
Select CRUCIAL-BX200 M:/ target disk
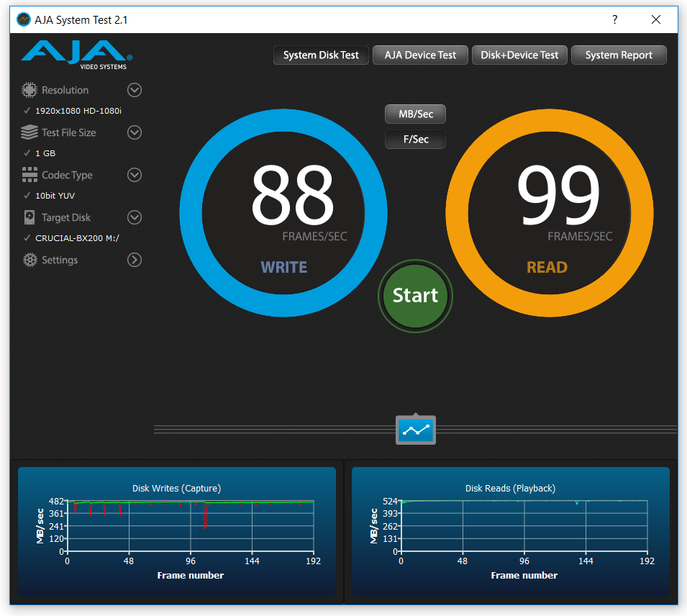pos(77,238)
